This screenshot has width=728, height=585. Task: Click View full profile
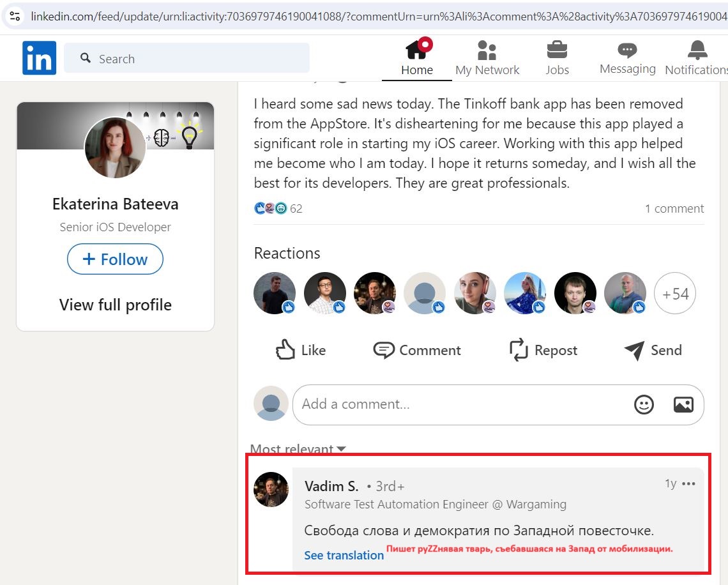click(115, 305)
